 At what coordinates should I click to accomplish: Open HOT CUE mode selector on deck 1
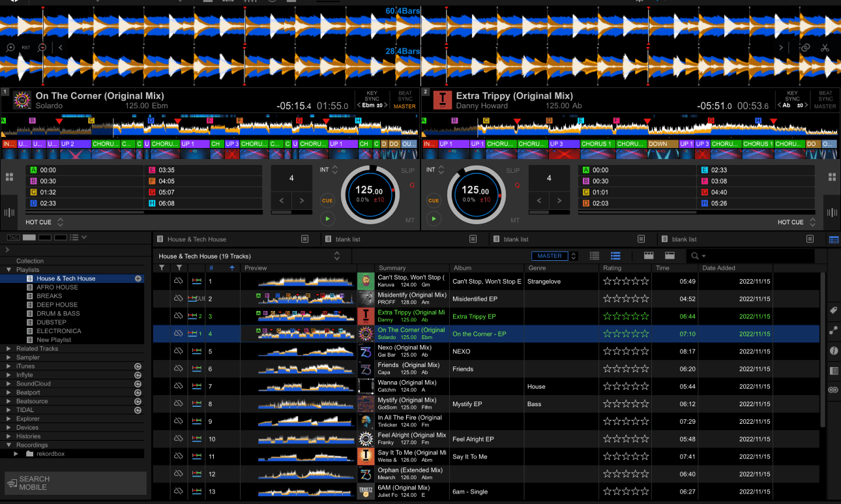[x=61, y=222]
